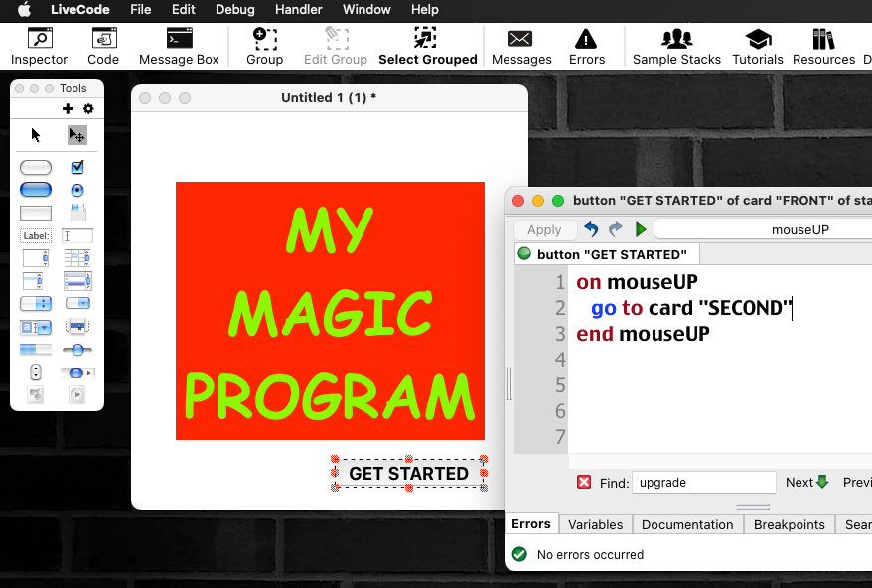Pick the pull-down menu control in Tools

(x=77, y=303)
